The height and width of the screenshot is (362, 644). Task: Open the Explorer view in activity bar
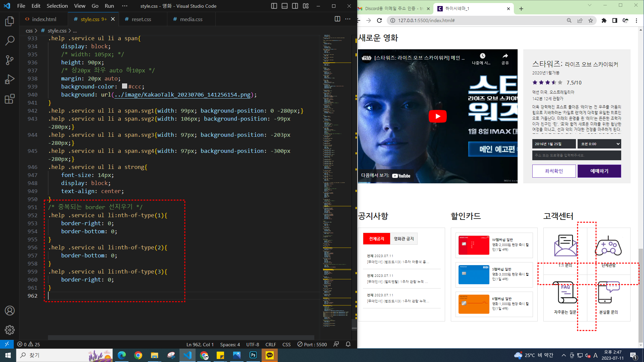coord(9,21)
